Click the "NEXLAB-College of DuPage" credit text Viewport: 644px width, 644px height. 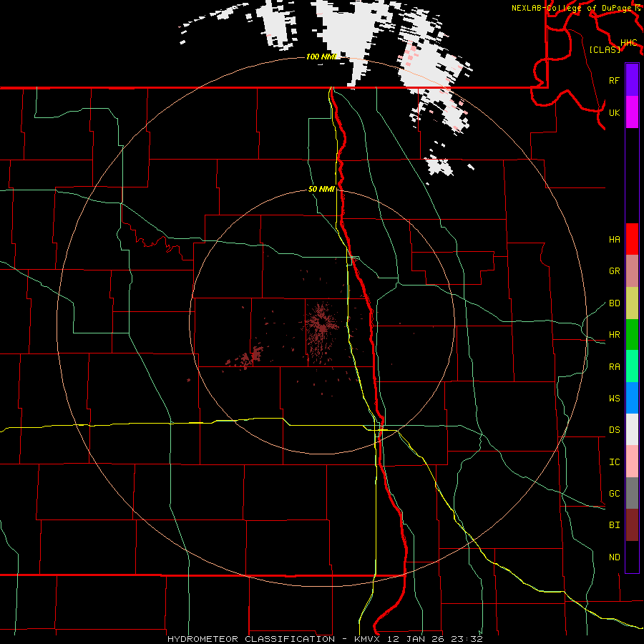pos(572,8)
